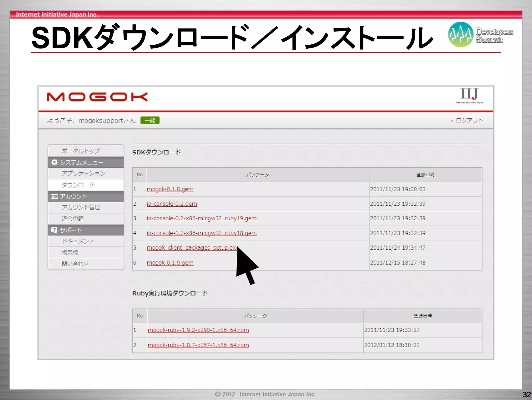The height and width of the screenshot is (400, 532).
Task: Download mogok-ruby-1.8.7-p357-1.x86_64.rpm
Action: point(198,345)
